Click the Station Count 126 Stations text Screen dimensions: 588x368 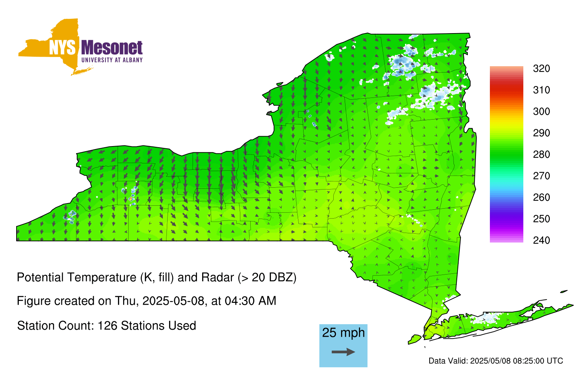107,326
